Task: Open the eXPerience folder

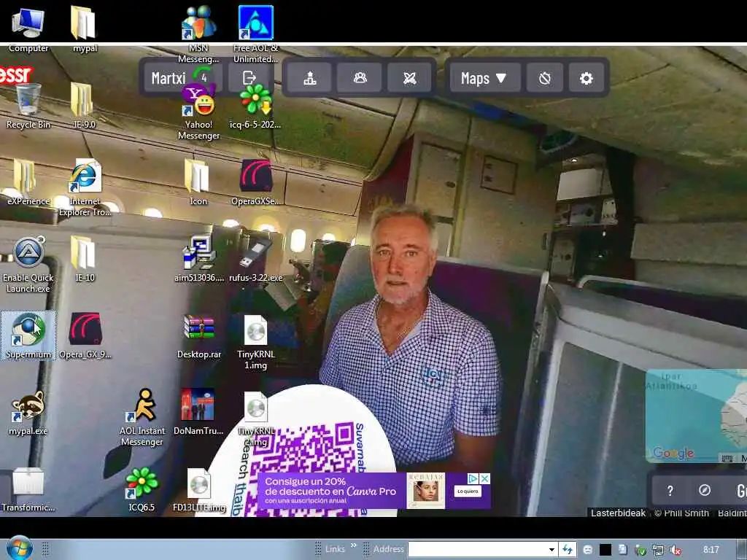Action: (x=28, y=182)
